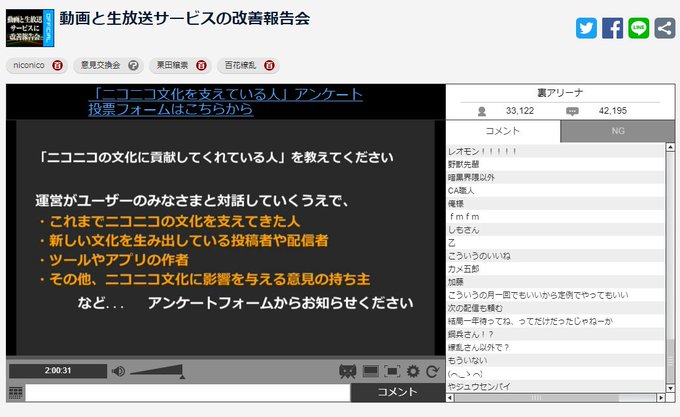Switch player to wide screen mode
The width and height of the screenshot is (680, 417).
coord(370,371)
